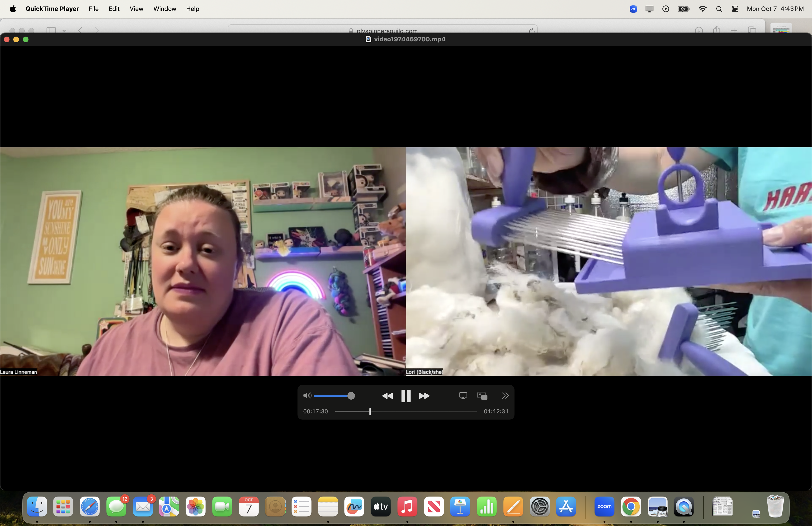
Task: Click the rewind button
Action: [x=387, y=396]
